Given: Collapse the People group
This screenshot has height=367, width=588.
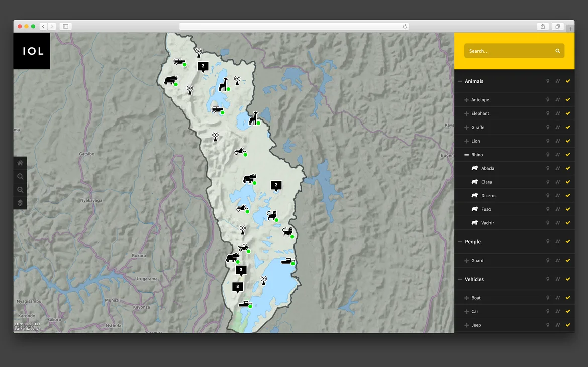Looking at the screenshot, I should coord(460,242).
